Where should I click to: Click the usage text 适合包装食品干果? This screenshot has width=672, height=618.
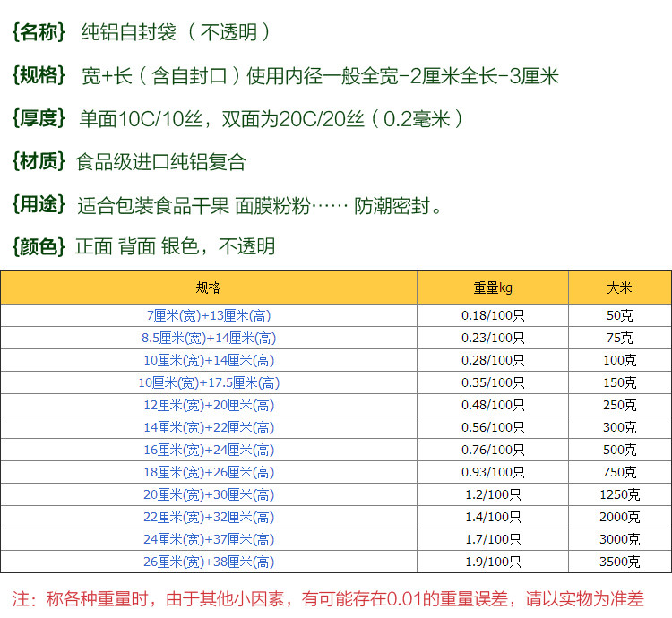(153, 206)
